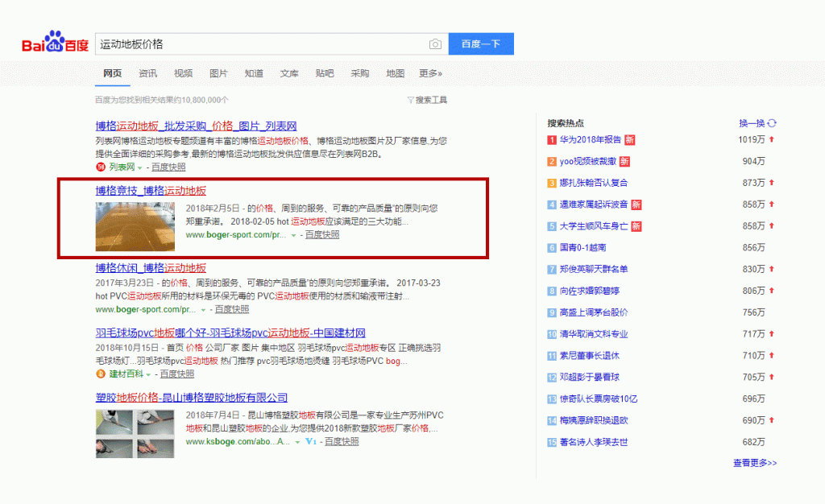Image resolution: width=825 pixels, height=504 pixels.
Task: Open result 塑胶地板价格-昆山博格塑胶地板有限公司
Action: (x=192, y=398)
